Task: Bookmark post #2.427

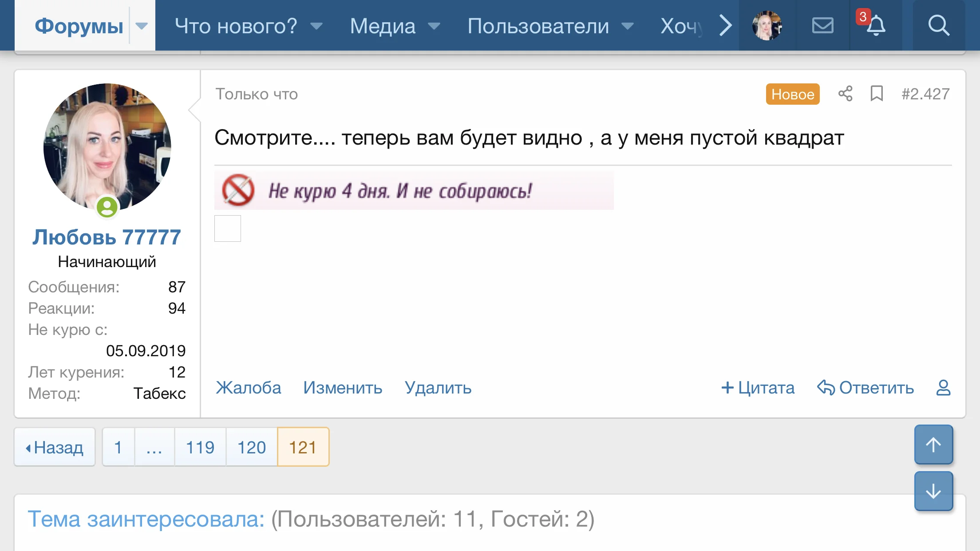Action: (x=877, y=94)
